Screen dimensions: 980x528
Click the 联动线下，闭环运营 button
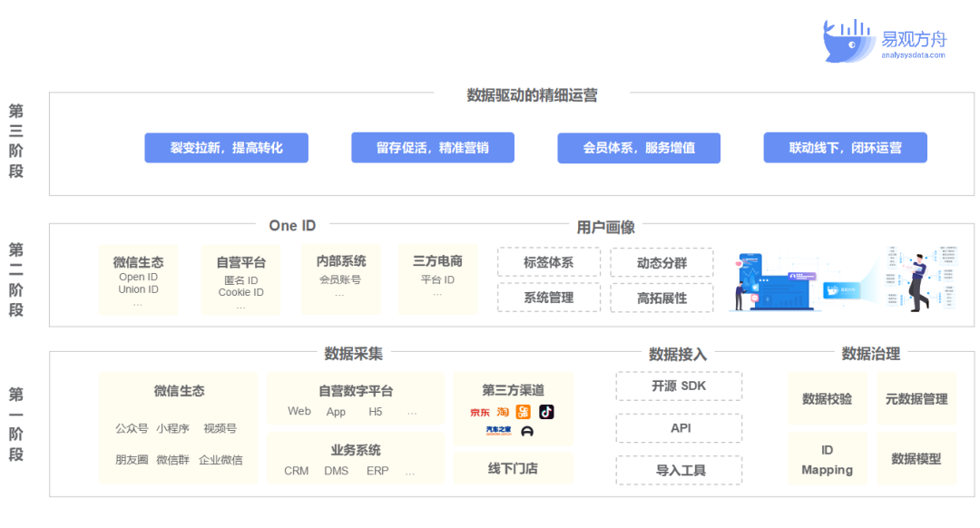pos(845,148)
